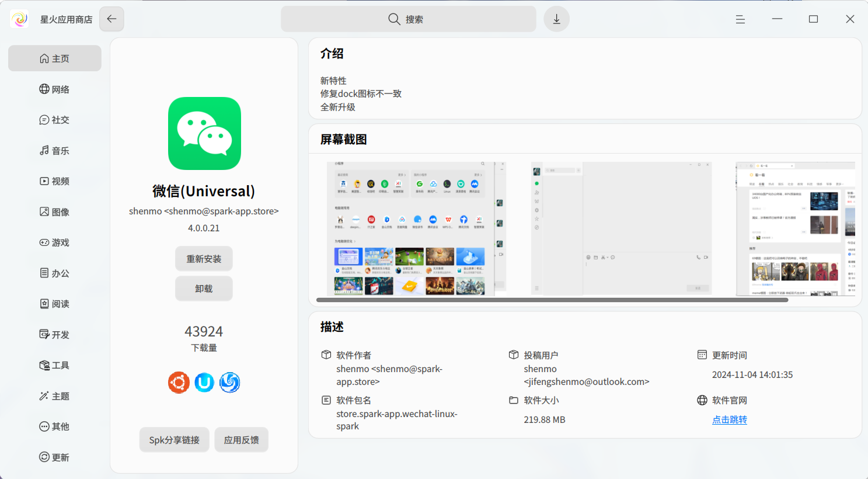The image size is (868, 479).
Task: Click the download count 43924
Action: 204,331
